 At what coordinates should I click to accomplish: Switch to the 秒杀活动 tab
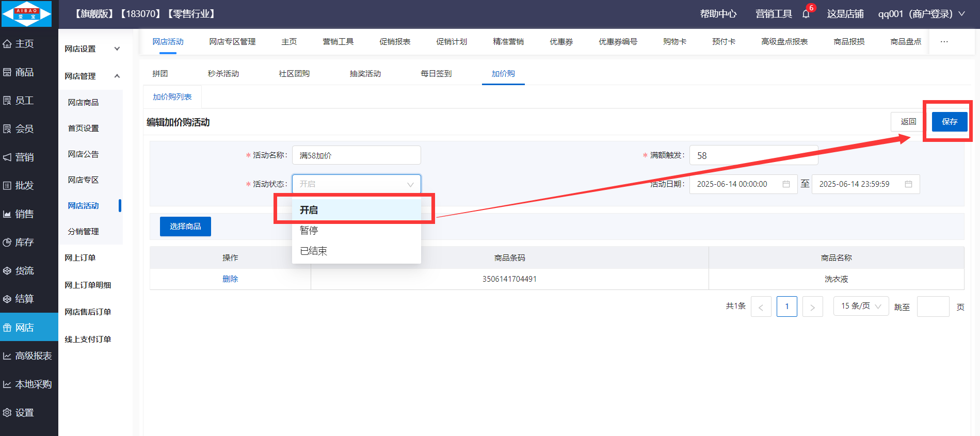tap(223, 74)
